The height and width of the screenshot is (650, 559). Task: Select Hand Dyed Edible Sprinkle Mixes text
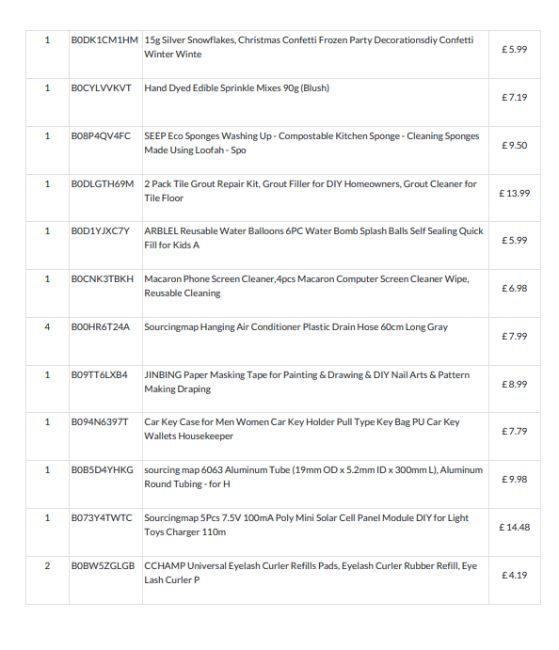pyautogui.click(x=237, y=88)
